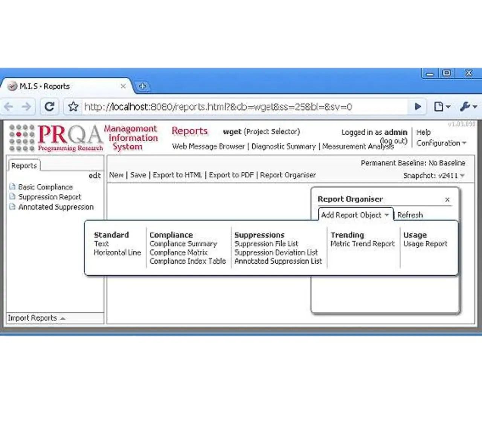Select Metric Trend Report option

tap(362, 244)
